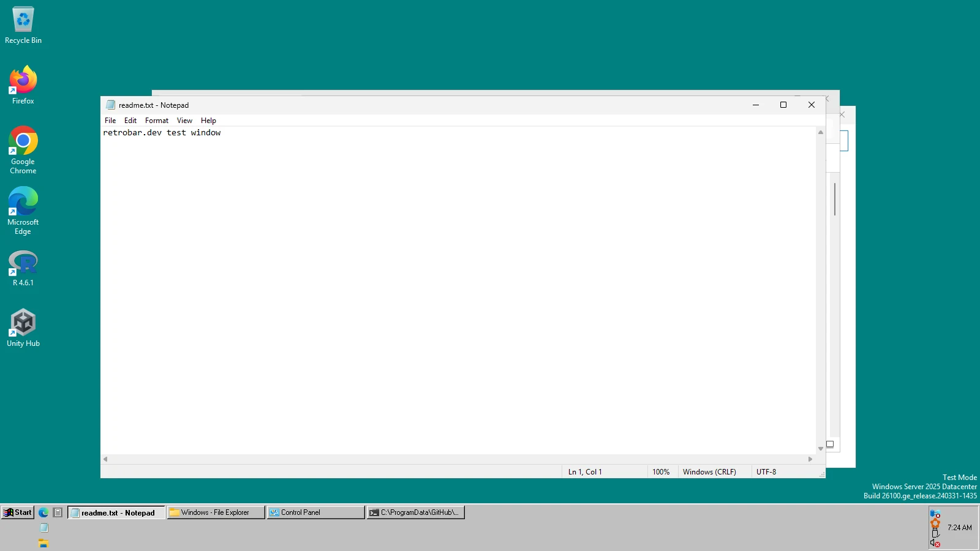Open the File menu in Notepad
This screenshot has width=980, height=551.
tap(110, 121)
